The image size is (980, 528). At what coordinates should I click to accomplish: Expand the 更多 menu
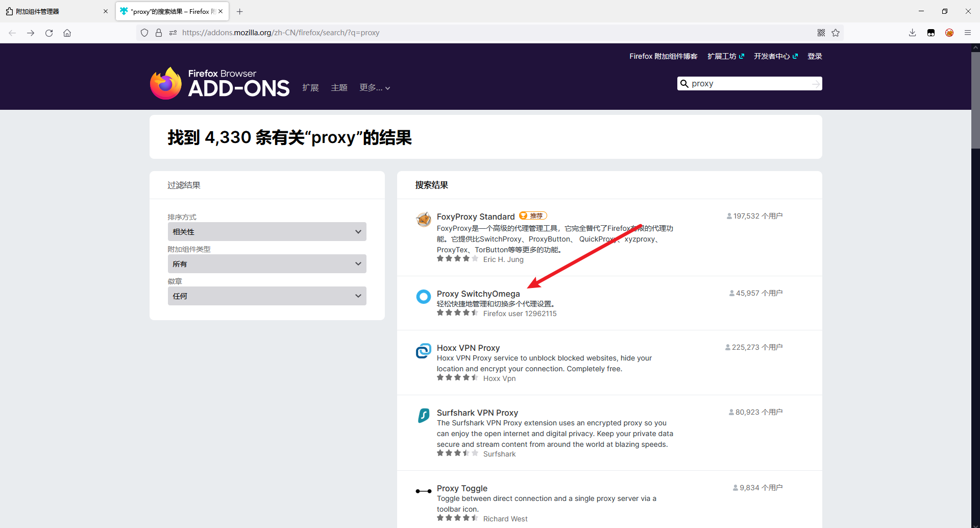[375, 88]
